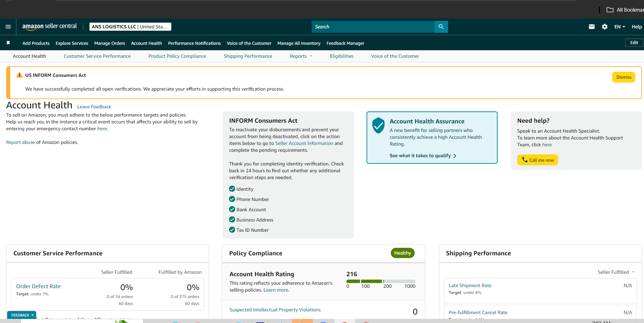Open the EN language dropdown
Screen dimensions: 644x323
coord(620,27)
